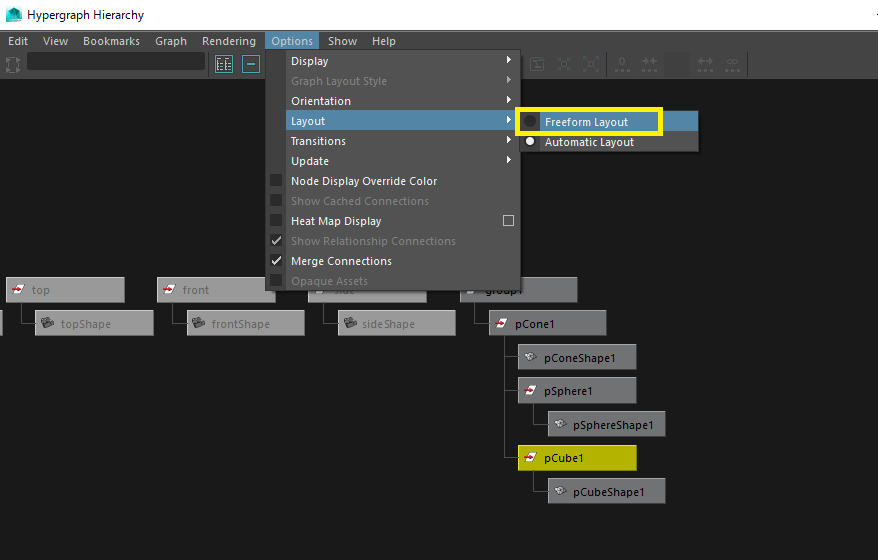Open the Bookmarks menu

[x=111, y=41]
